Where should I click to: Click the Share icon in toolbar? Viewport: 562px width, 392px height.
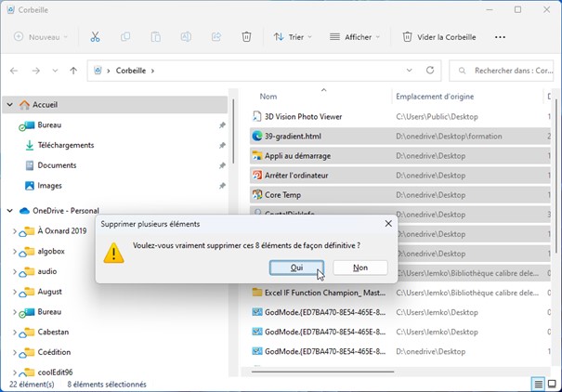[x=216, y=37]
